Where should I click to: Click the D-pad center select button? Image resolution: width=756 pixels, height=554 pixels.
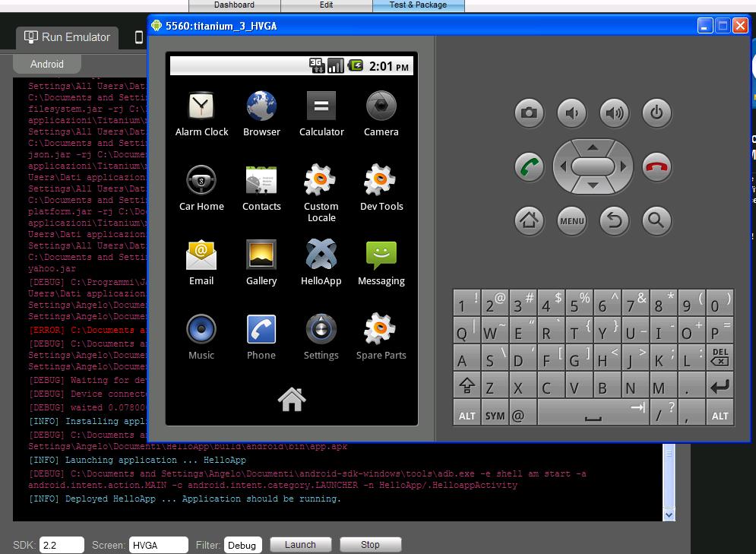point(593,167)
